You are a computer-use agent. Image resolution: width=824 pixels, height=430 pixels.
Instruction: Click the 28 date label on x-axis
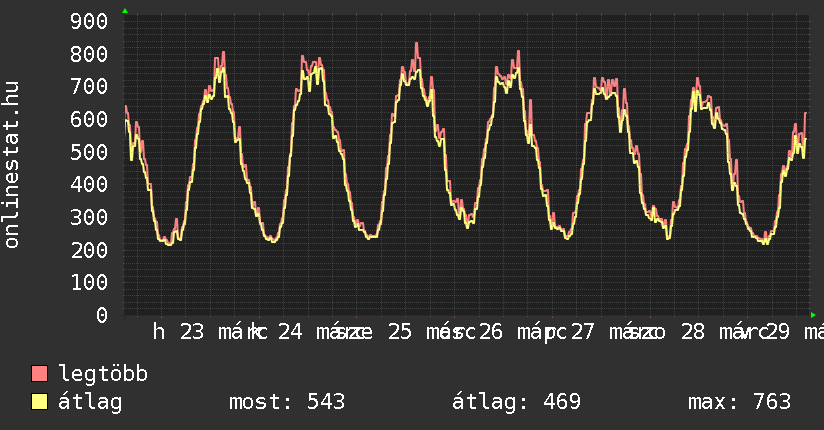click(x=692, y=332)
